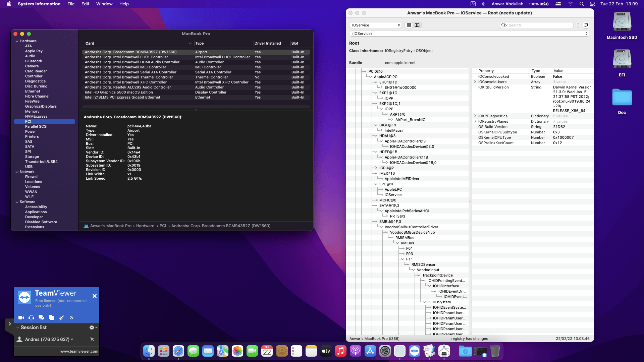This screenshot has height=362, width=644.
Task: Select the Intel HD Graphics 5500 row
Action: (196, 92)
